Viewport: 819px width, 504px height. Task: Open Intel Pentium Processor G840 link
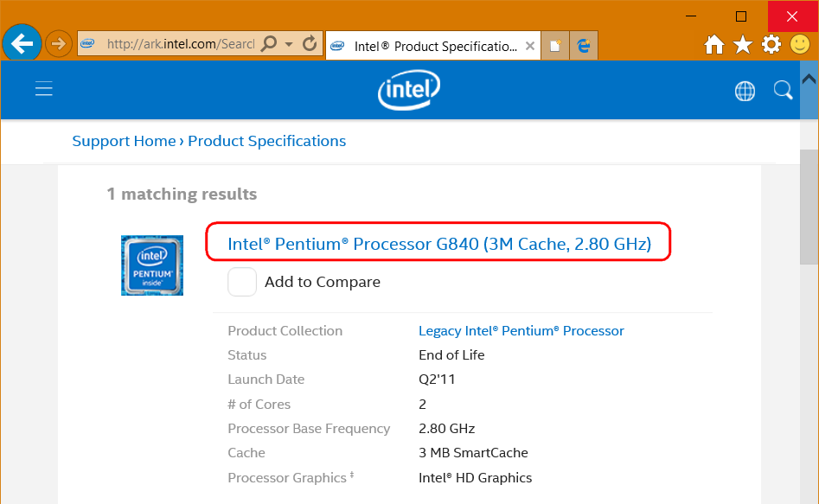pyautogui.click(x=439, y=244)
